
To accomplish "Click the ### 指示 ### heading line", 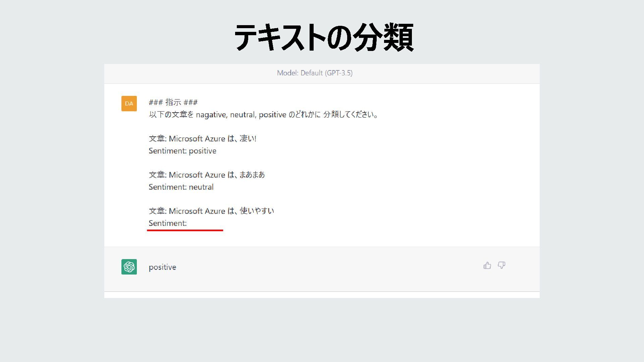I will [x=173, y=102].
